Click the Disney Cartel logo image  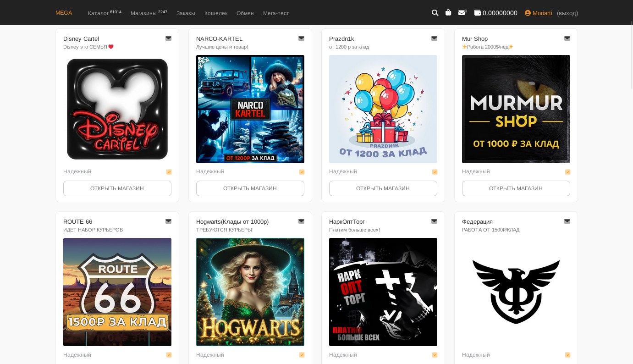coord(117,109)
